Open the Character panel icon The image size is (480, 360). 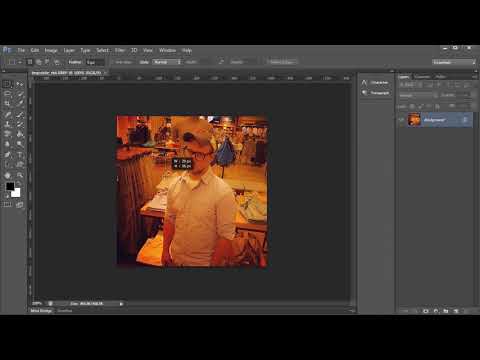pos(365,82)
